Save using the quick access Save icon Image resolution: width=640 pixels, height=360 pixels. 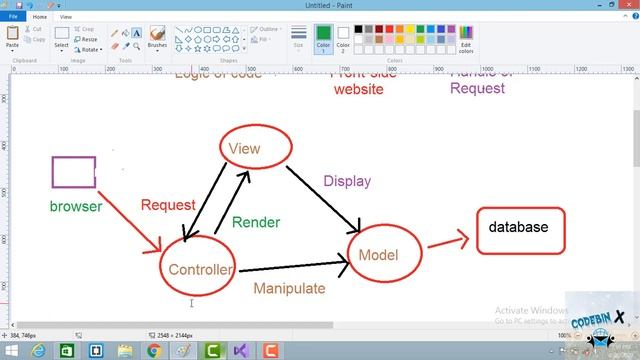tap(19, 5)
